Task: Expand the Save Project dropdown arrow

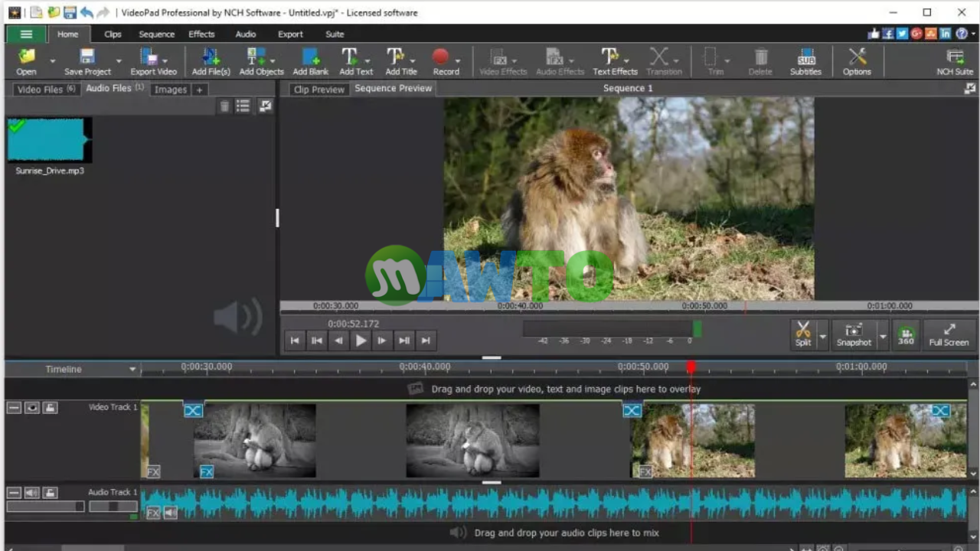Action: pos(119,61)
